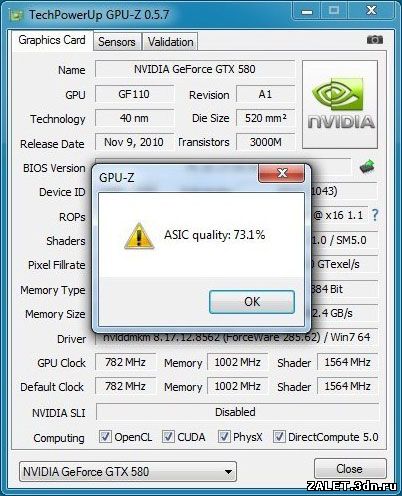The width and height of the screenshot is (402, 496).
Task: Click the Name field showing GTX 580
Action: coord(195,69)
